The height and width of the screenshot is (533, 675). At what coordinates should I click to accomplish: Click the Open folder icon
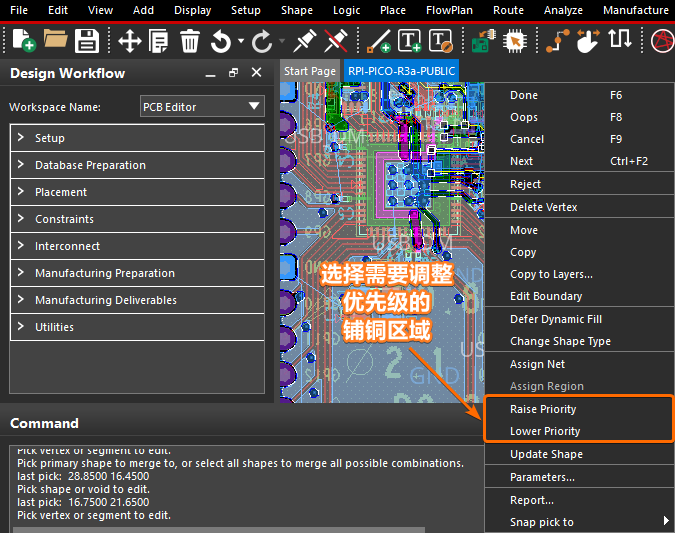(55, 41)
